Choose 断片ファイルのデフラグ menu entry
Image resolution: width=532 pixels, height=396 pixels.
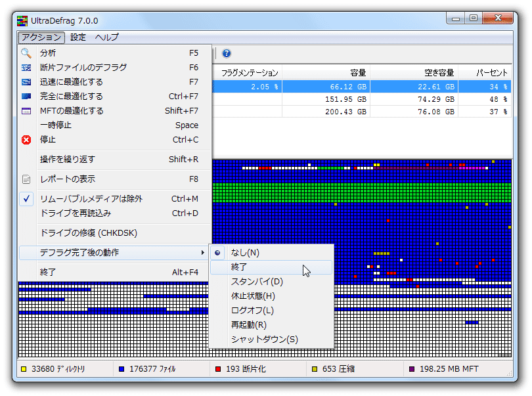coord(115,68)
